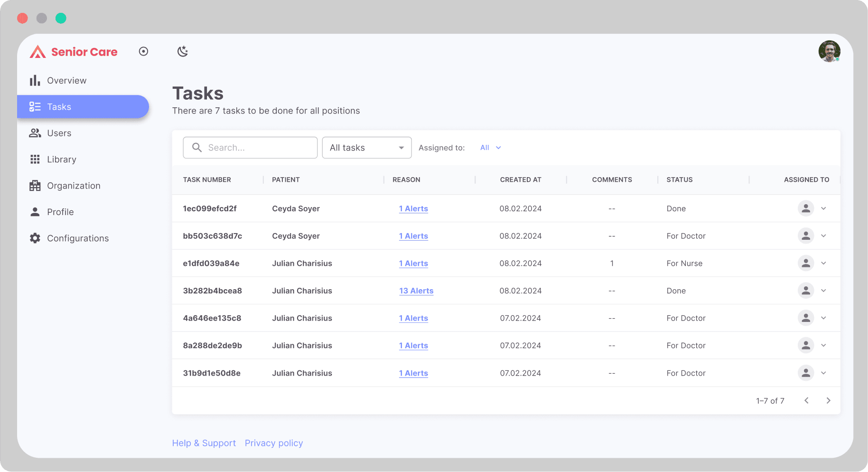Open the All tasks filter dropdown
This screenshot has width=868, height=472.
pyautogui.click(x=366, y=147)
